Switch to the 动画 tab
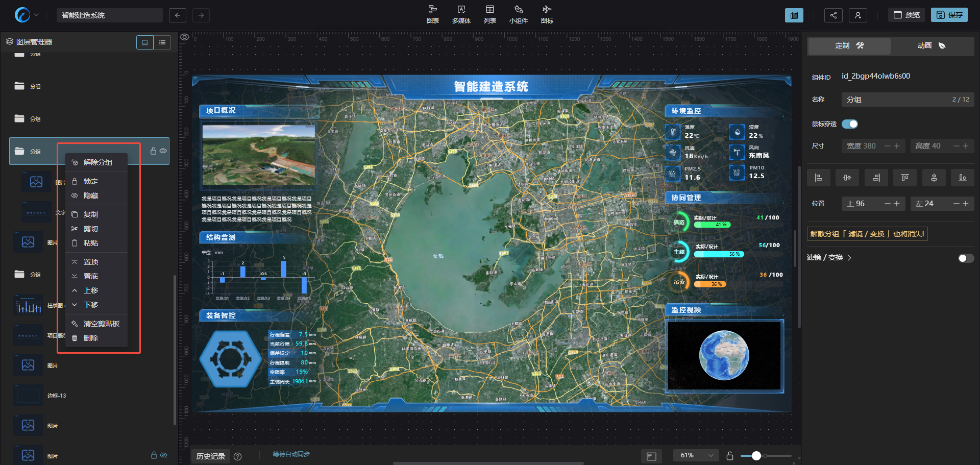 click(x=932, y=46)
